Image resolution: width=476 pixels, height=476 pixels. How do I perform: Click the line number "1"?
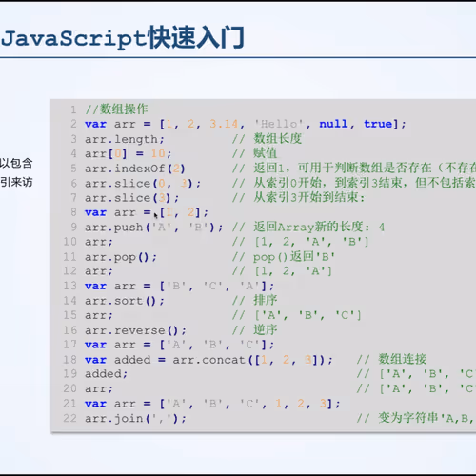pos(73,109)
